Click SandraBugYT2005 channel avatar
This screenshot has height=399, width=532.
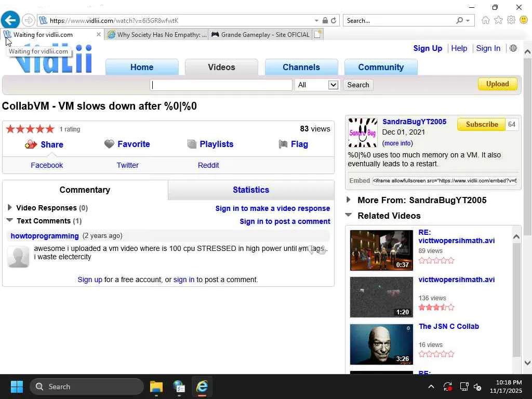coord(363,132)
